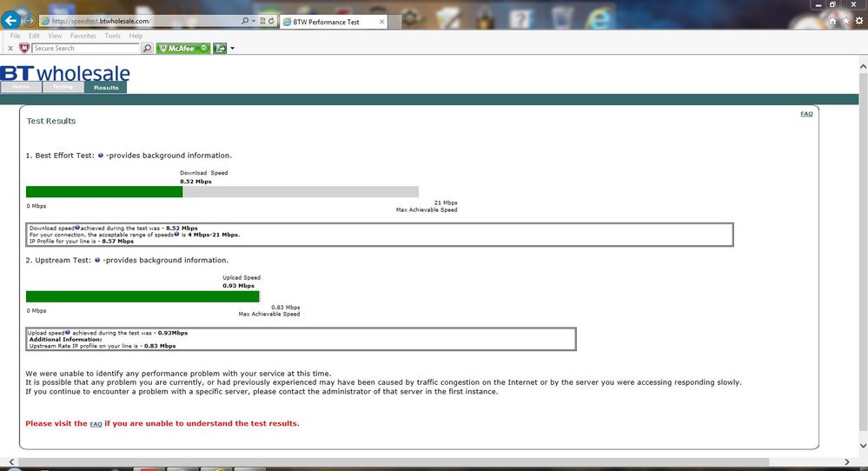Close the BTW Performance Test tab
The height and width of the screenshot is (471, 868).
click(381, 22)
